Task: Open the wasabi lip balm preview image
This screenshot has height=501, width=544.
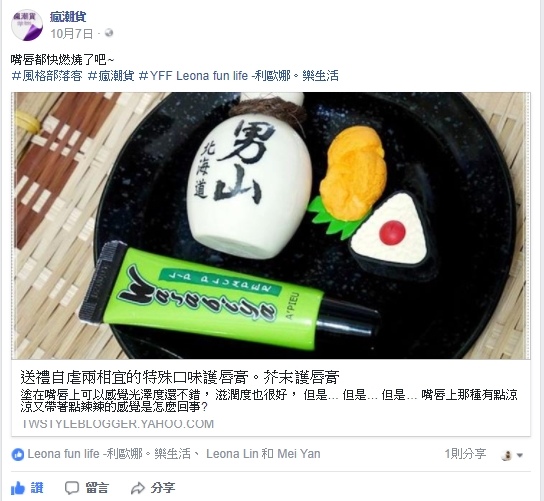Action: 271,226
